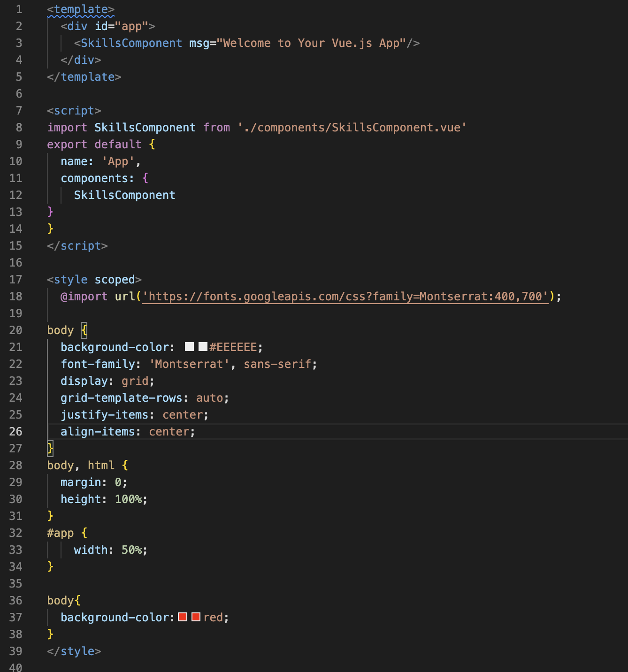Screen dimensions: 628x672
Task: Click the red swatch right after background-color: on line 37
Action: point(183,617)
